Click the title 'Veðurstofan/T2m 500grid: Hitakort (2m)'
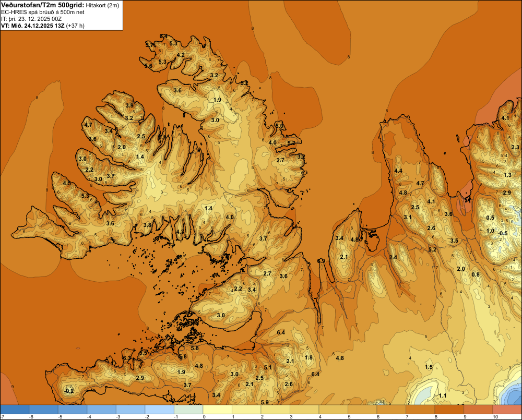522x420 pixels. coord(60,5)
